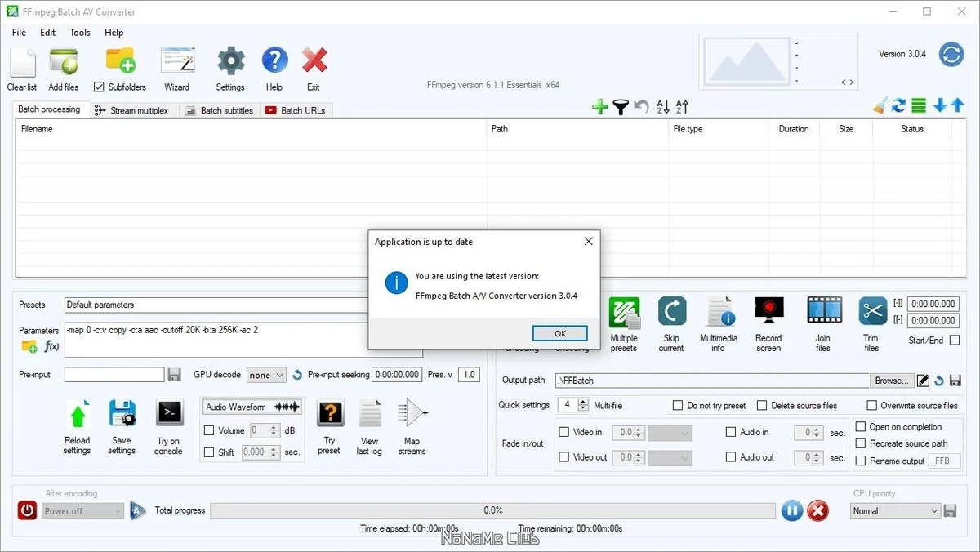This screenshot has height=552, width=980.
Task: Switch to Batch subtitles tab
Action: coord(220,110)
